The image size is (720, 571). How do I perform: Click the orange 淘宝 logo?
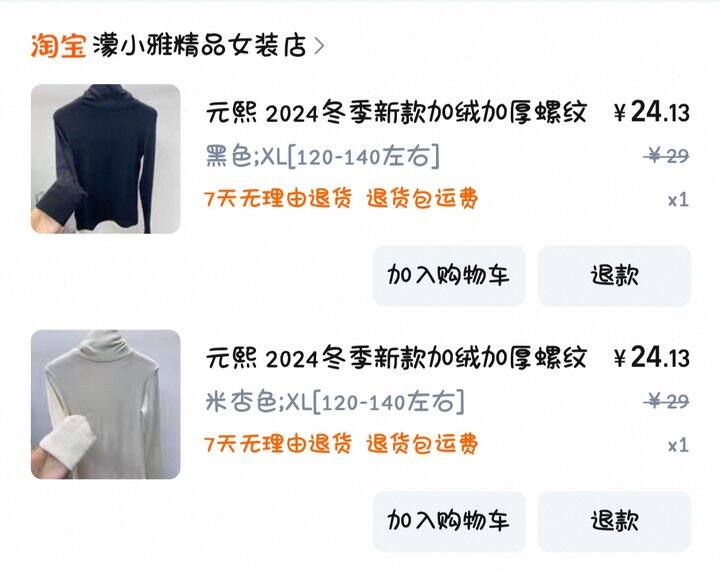(x=58, y=46)
